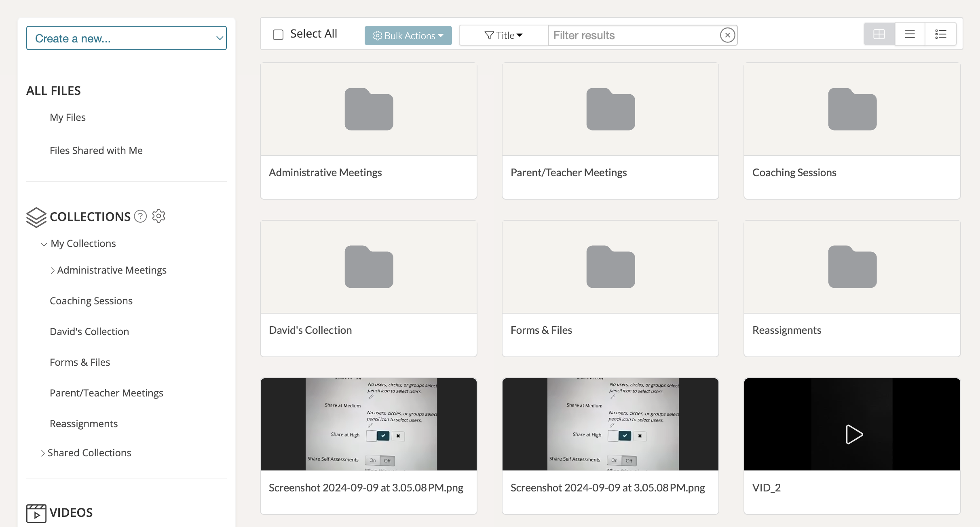The width and height of the screenshot is (980, 527).
Task: Open the Coaching Sessions folder icon
Action: [x=852, y=109]
